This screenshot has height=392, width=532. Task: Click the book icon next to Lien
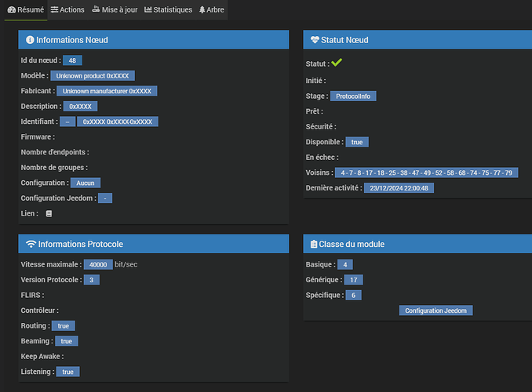point(49,213)
